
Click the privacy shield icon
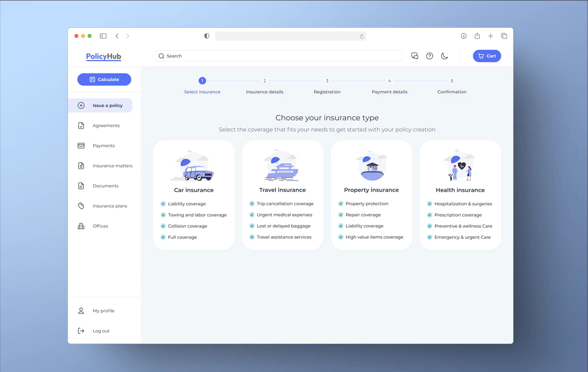(x=207, y=36)
